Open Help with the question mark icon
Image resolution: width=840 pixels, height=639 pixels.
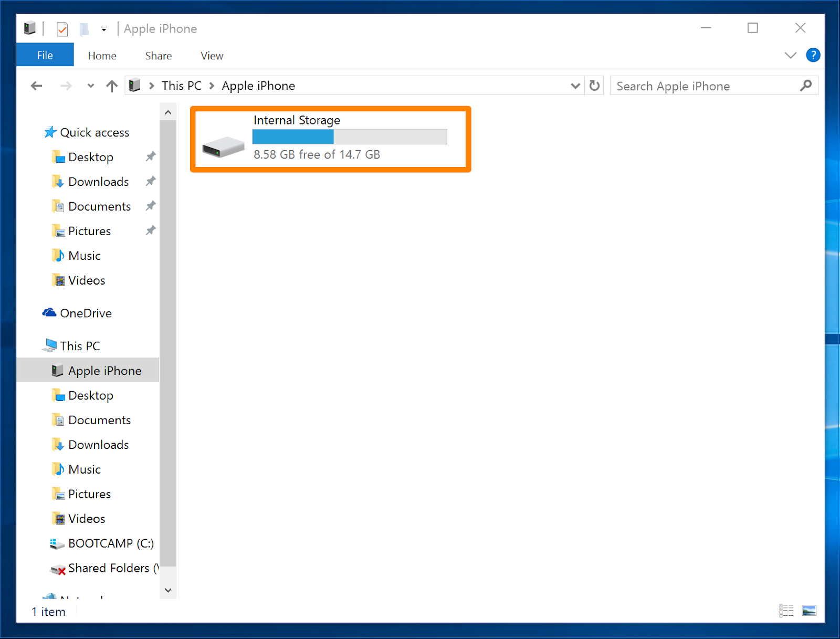coord(813,55)
